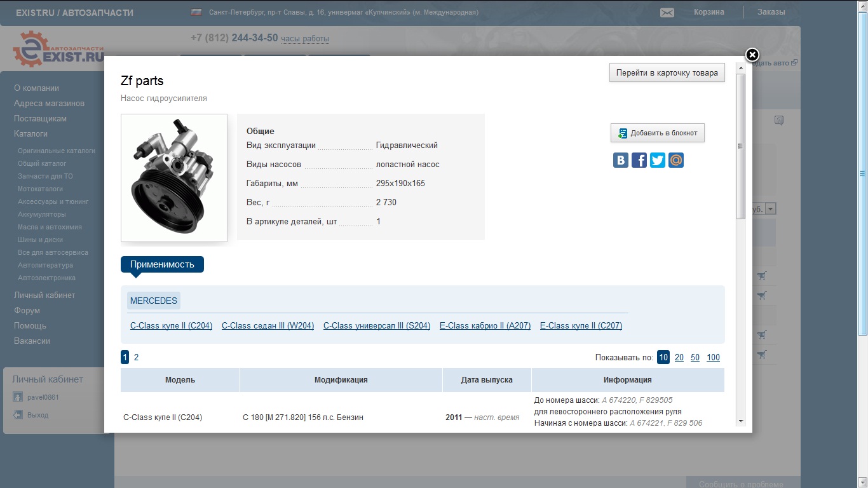Screen dimensions: 868x488
Task: Click the popup scrollbar down arrow
Action: coord(740,421)
